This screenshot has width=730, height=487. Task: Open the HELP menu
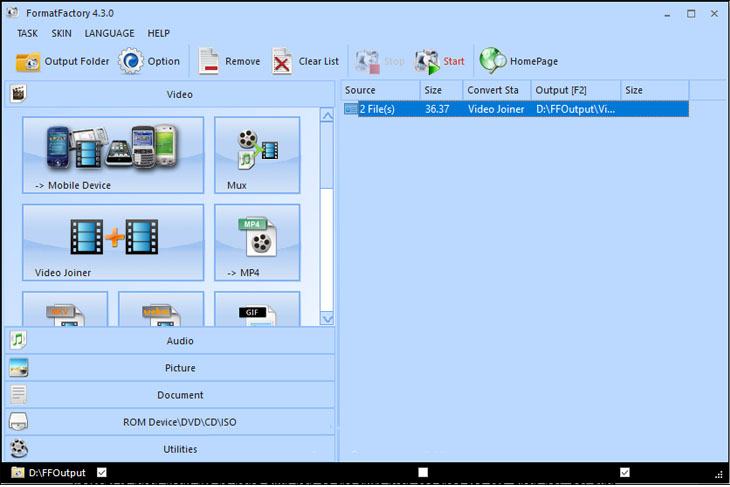[x=158, y=34]
